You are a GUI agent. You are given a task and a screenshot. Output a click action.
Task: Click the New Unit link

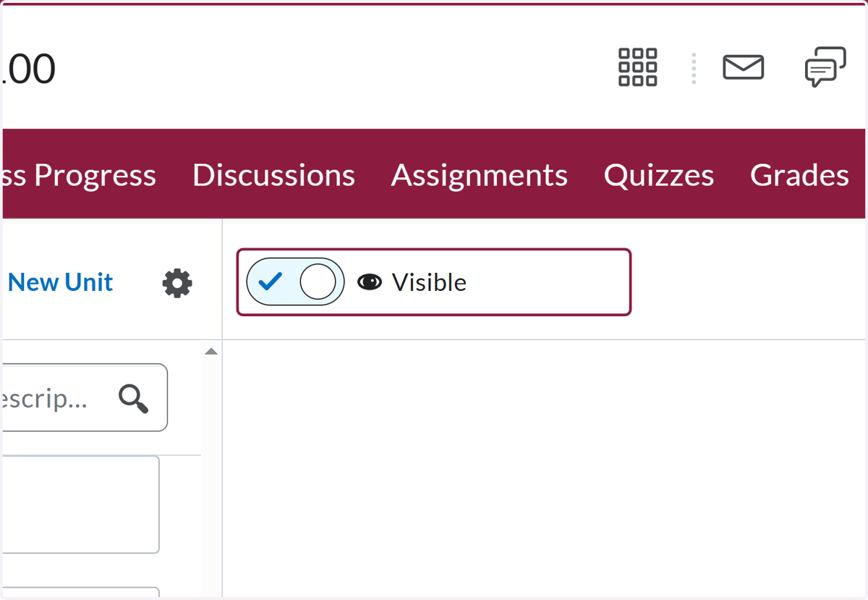60,282
